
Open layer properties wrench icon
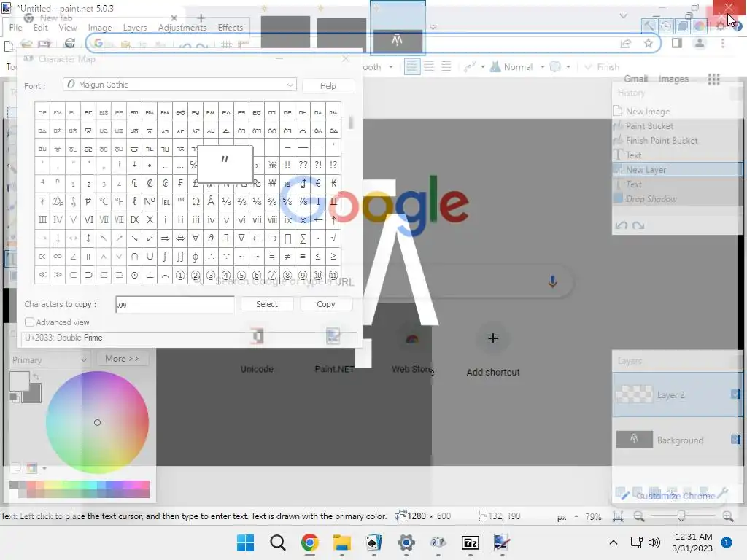723,493
